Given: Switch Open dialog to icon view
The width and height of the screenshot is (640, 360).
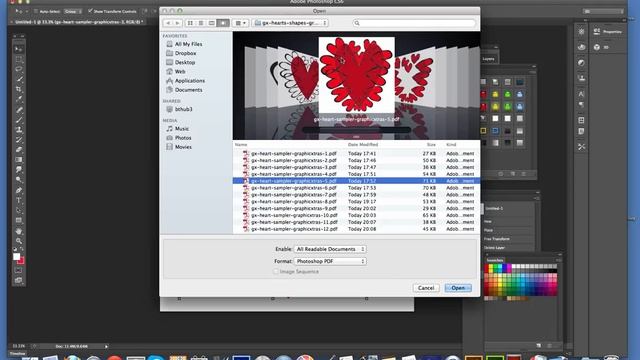Looking at the screenshot, I should click(x=190, y=23).
